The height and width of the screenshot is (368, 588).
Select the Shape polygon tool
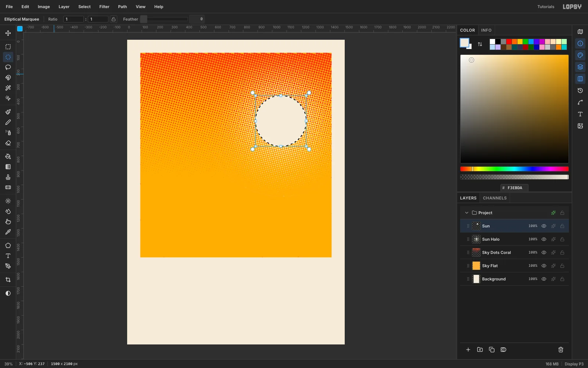point(8,245)
